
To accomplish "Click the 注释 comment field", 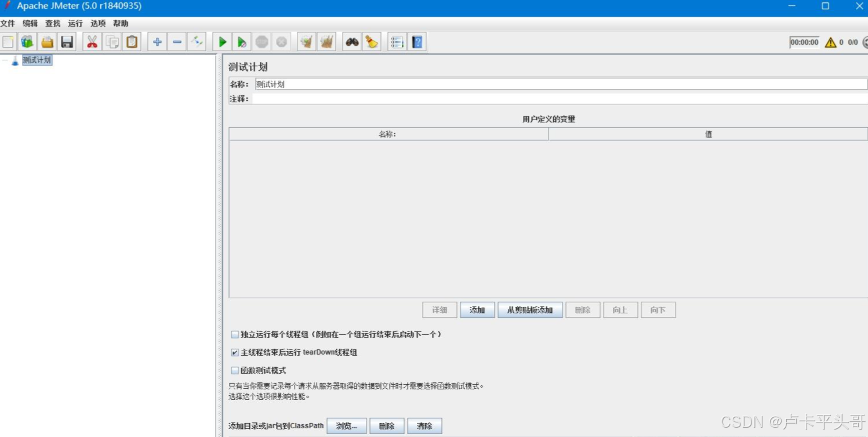I will pyautogui.click(x=560, y=99).
